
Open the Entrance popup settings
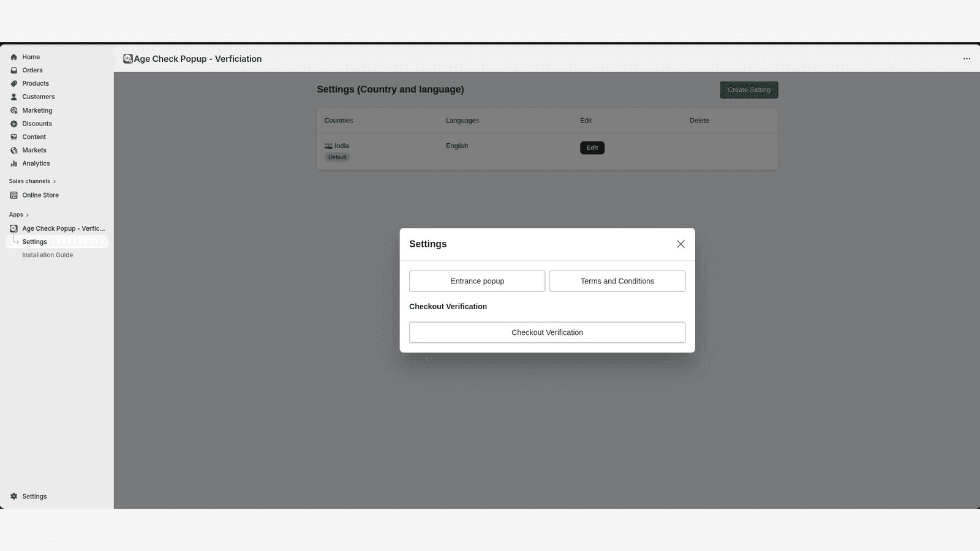477,280
